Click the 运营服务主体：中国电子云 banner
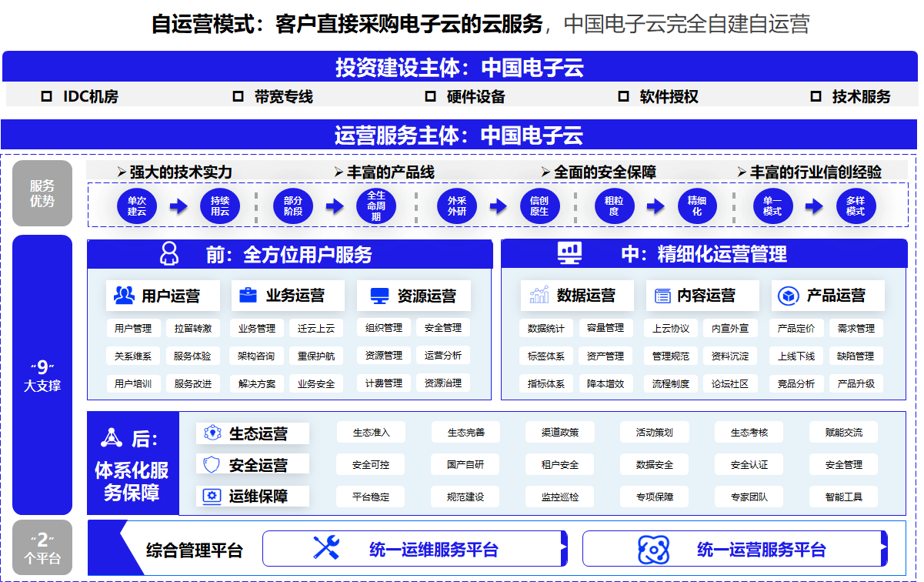Viewport: 924px width, 582px height. (x=460, y=135)
